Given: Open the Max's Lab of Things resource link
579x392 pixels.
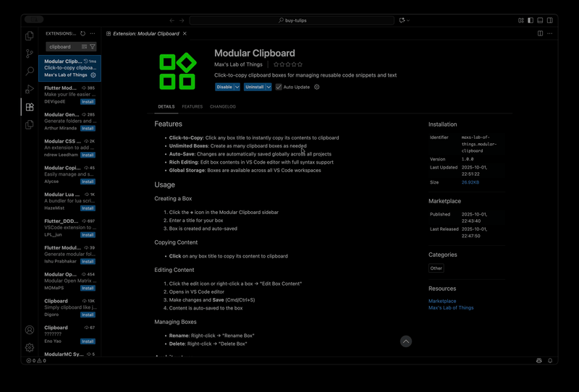Looking at the screenshot, I should pyautogui.click(x=451, y=308).
